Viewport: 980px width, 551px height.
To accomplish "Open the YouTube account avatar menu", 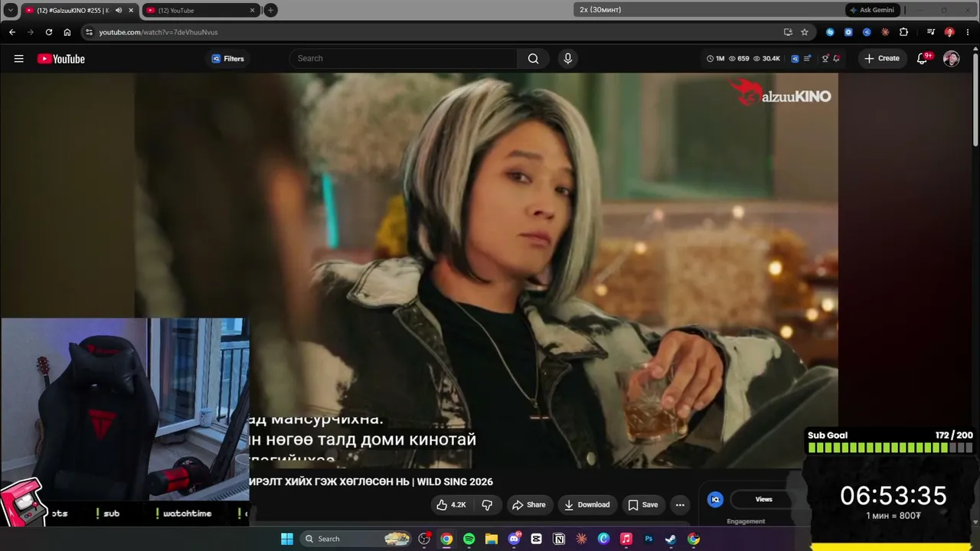I will pos(951,59).
